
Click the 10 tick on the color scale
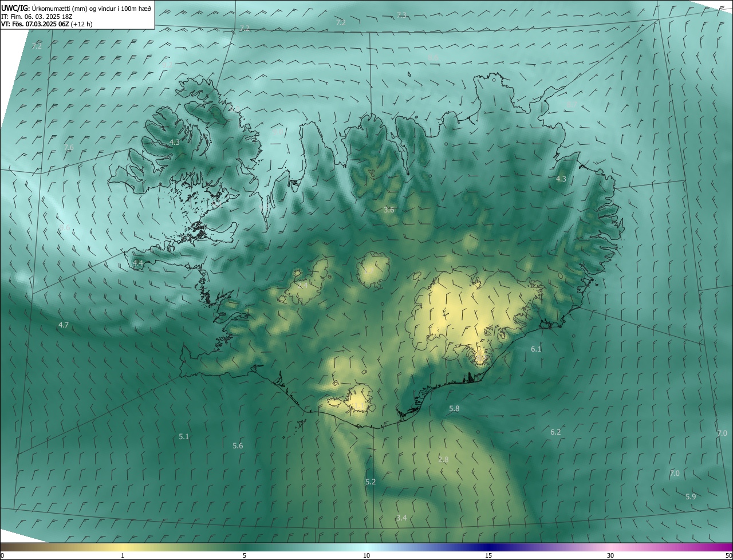tap(366, 556)
